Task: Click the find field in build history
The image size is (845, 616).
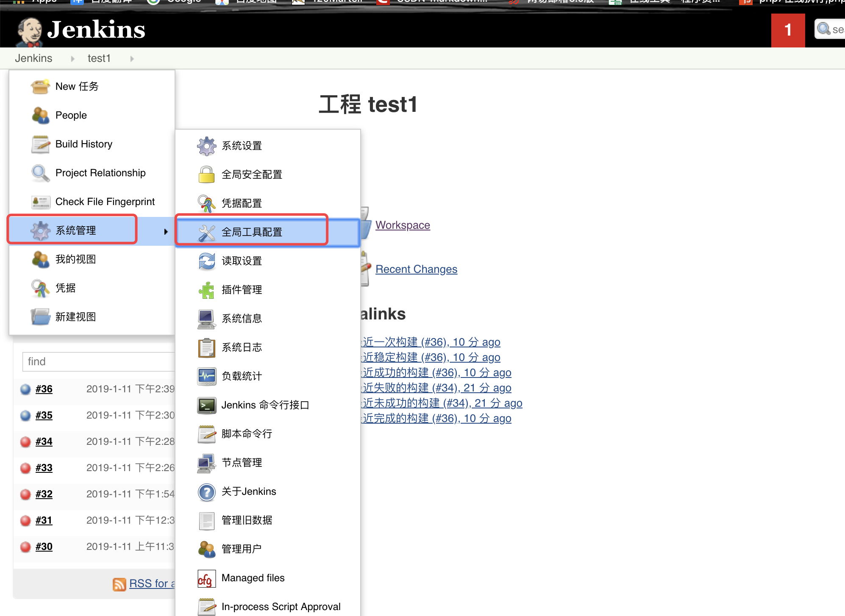Action: [x=99, y=361]
